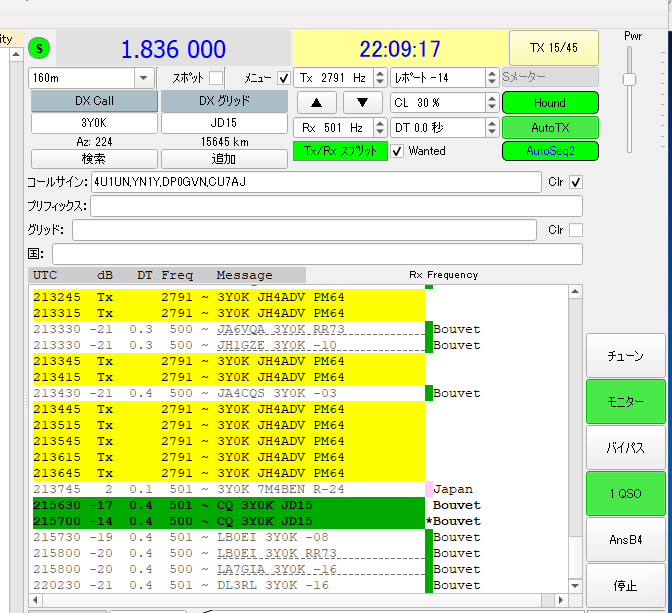Toggle the AutoSeq2 button
The height and width of the screenshot is (613, 672).
pos(550,151)
